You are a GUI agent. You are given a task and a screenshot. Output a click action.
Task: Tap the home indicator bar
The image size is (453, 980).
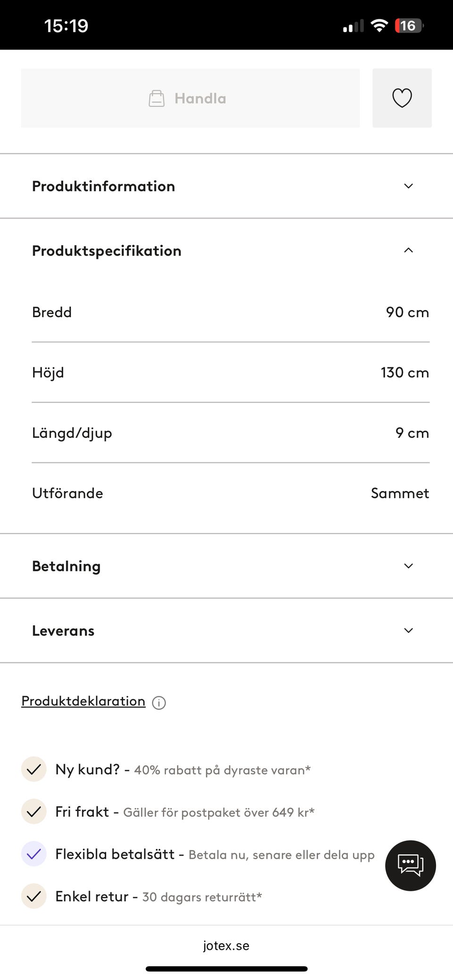click(226, 969)
